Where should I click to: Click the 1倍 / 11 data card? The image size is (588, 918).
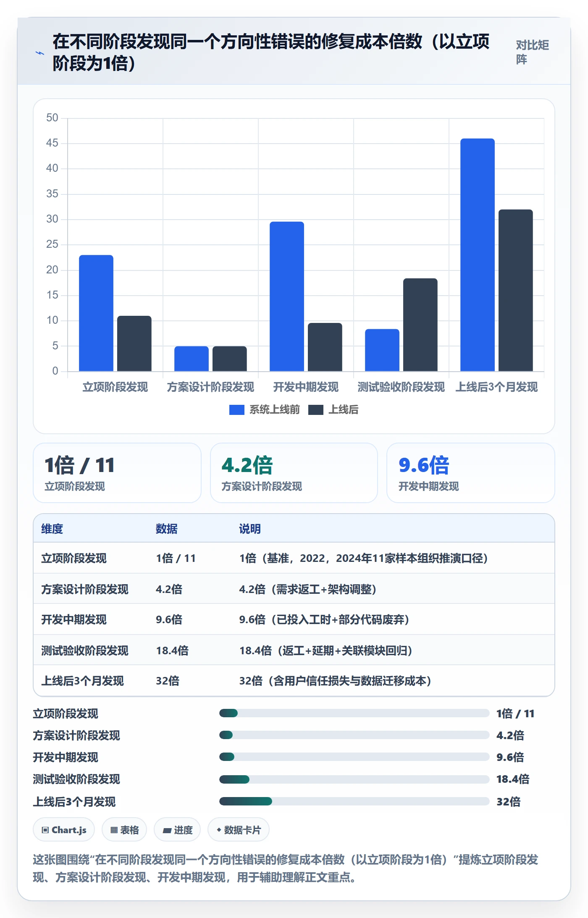pyautogui.click(x=117, y=473)
